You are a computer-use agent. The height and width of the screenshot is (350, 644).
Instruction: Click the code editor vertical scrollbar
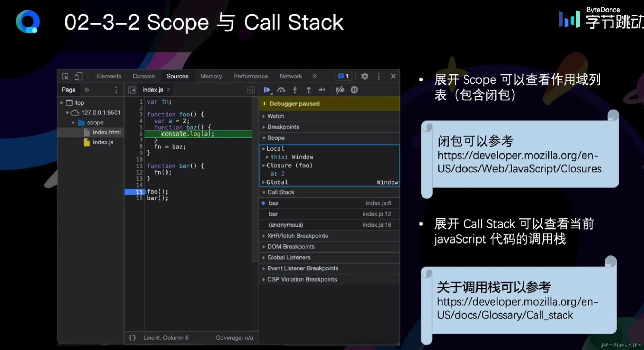point(255,180)
